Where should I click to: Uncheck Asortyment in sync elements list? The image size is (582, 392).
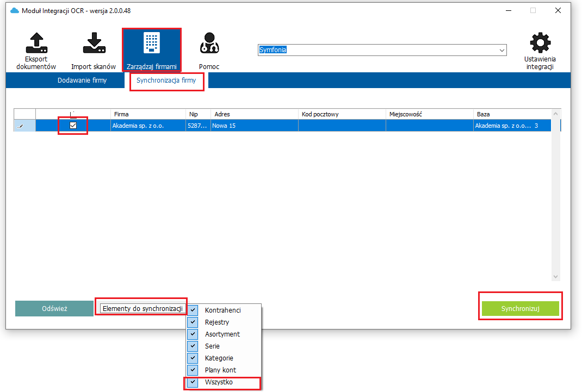tap(193, 334)
